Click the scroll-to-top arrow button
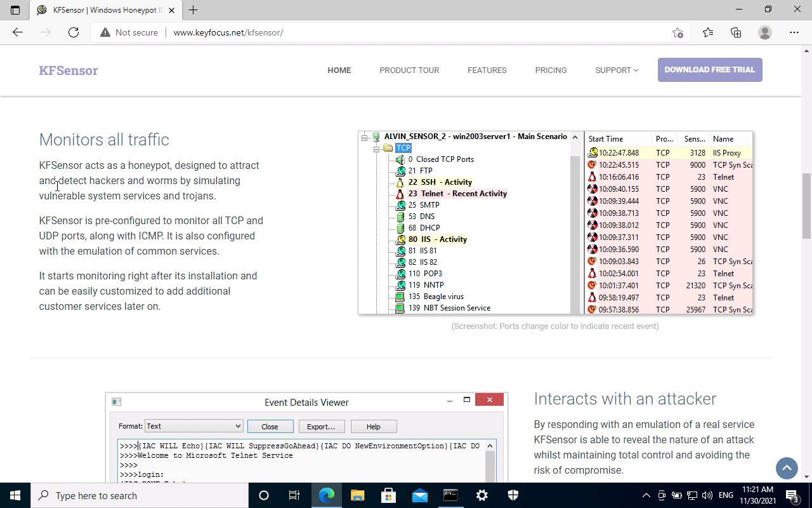Screen dimensions: 812x508 tap(787, 468)
